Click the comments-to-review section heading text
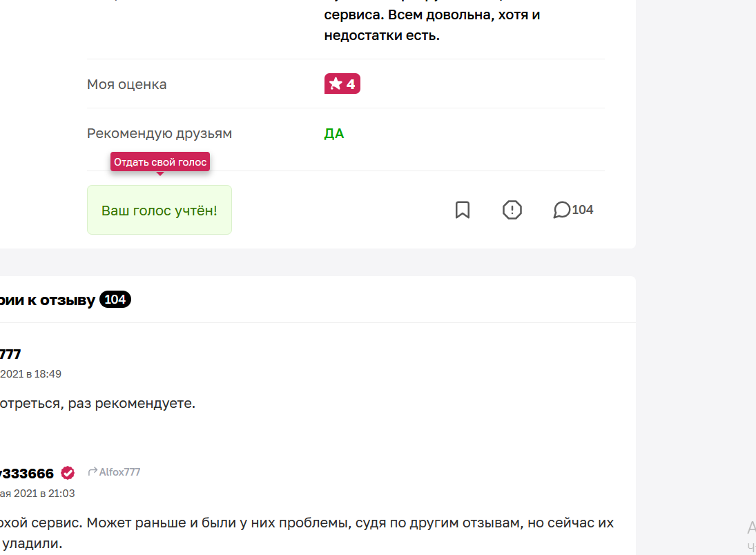This screenshot has height=555, width=756. click(47, 300)
